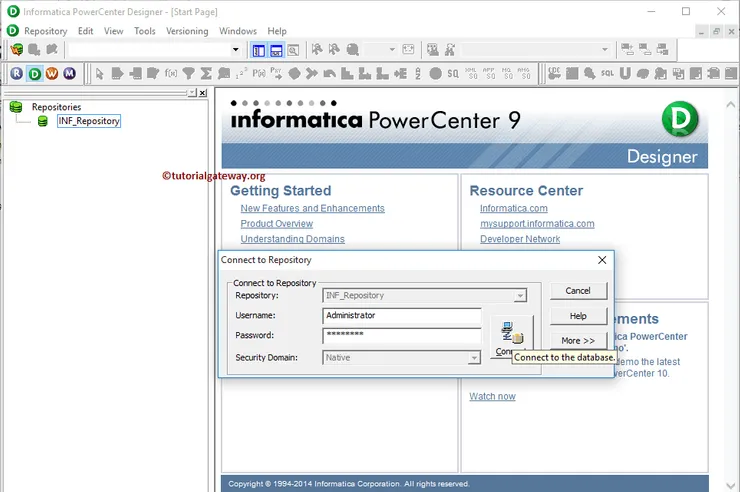The height and width of the screenshot is (492, 740).
Task: Open the Repository menu
Action: 45,31
